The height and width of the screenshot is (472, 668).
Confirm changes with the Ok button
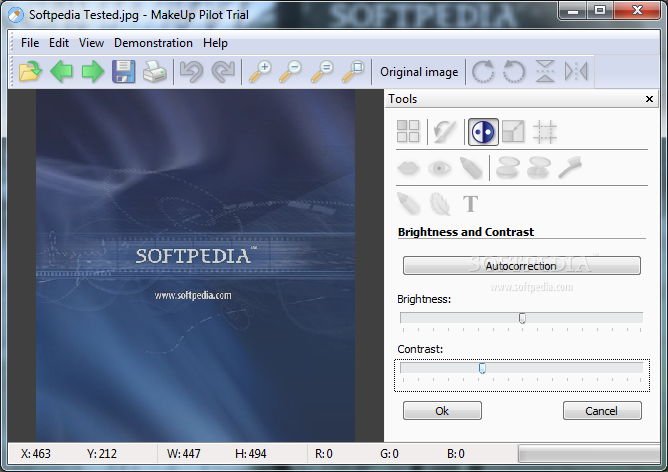[442, 411]
